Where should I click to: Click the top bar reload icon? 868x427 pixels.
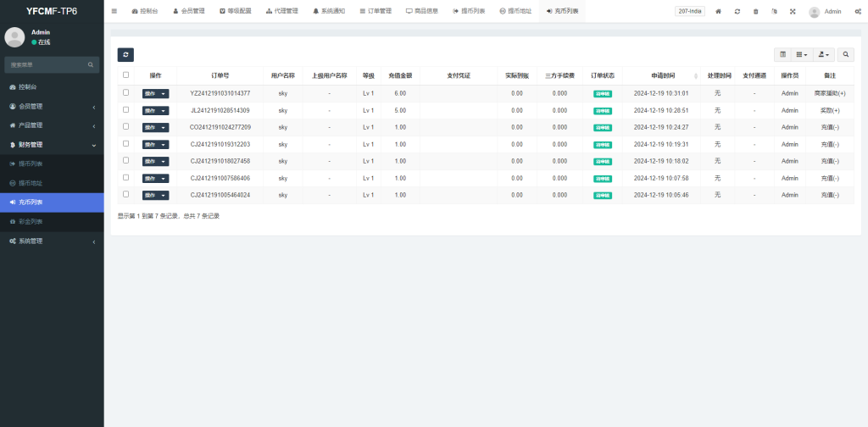tap(737, 11)
